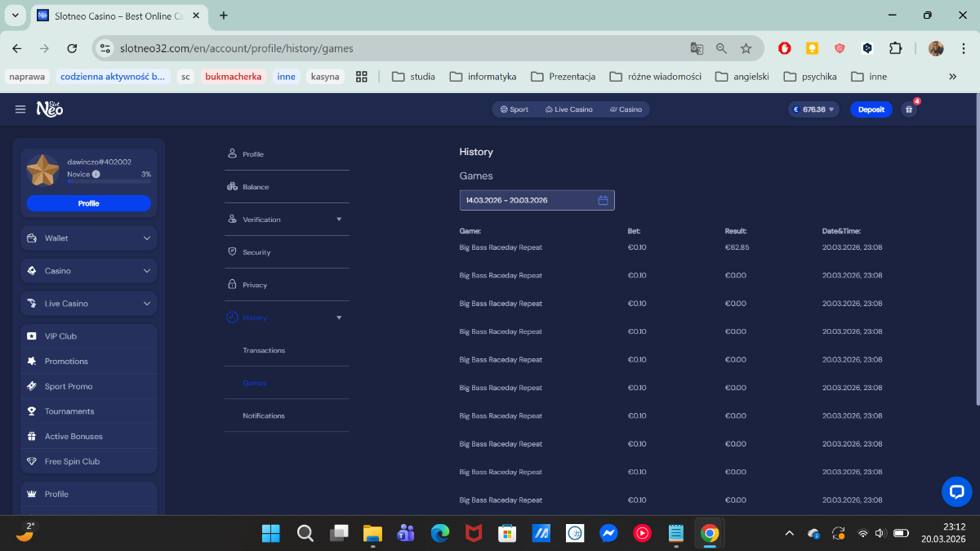980x551 pixels.
Task: Click the calendar icon in date field
Action: pos(603,200)
